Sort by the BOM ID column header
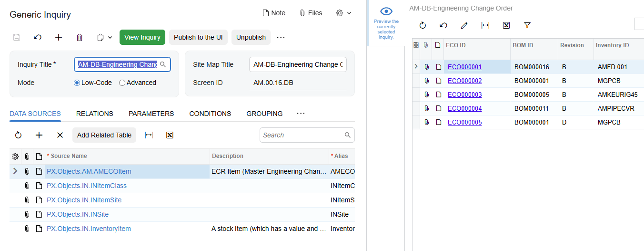 pos(534,45)
